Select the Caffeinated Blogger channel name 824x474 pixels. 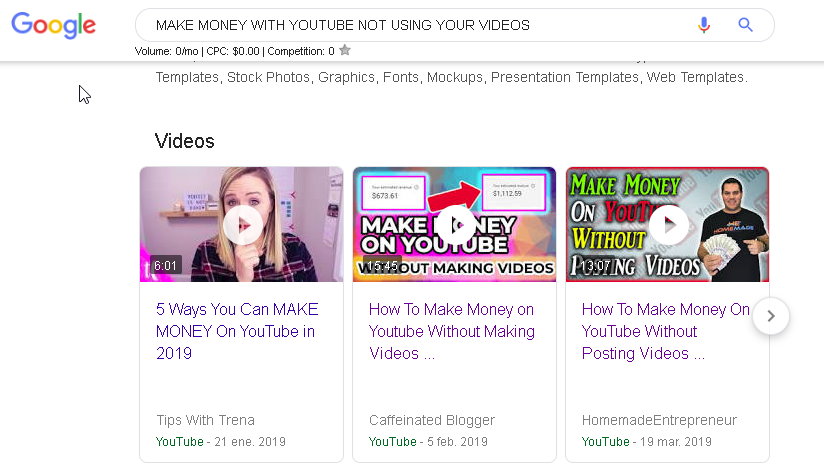431,420
